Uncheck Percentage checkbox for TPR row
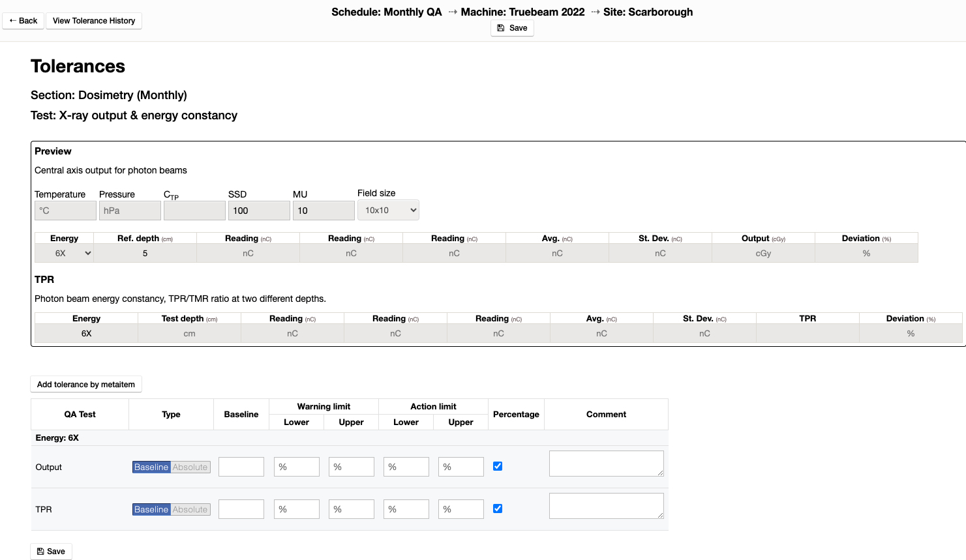Screen dimensions: 966x560 tap(498, 508)
